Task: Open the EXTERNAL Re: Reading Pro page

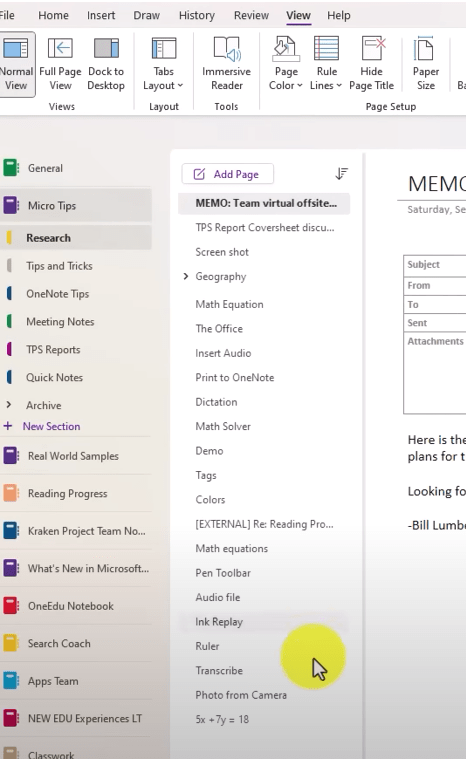Action: (x=264, y=524)
